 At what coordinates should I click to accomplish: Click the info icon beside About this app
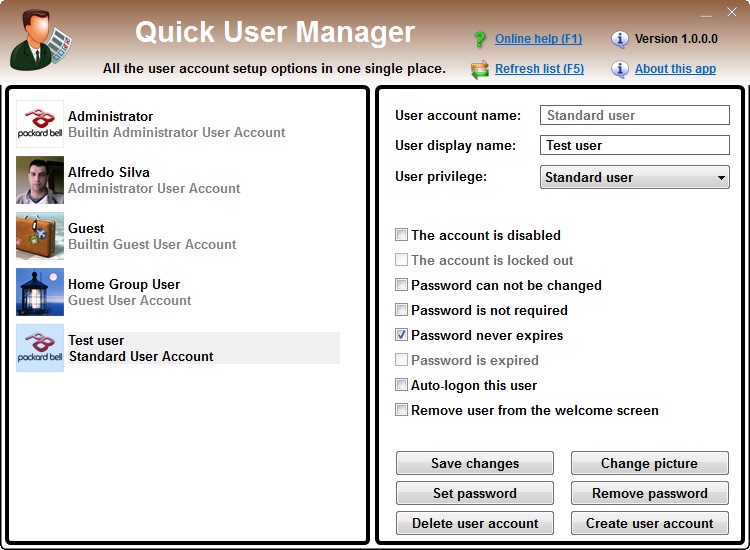(620, 69)
